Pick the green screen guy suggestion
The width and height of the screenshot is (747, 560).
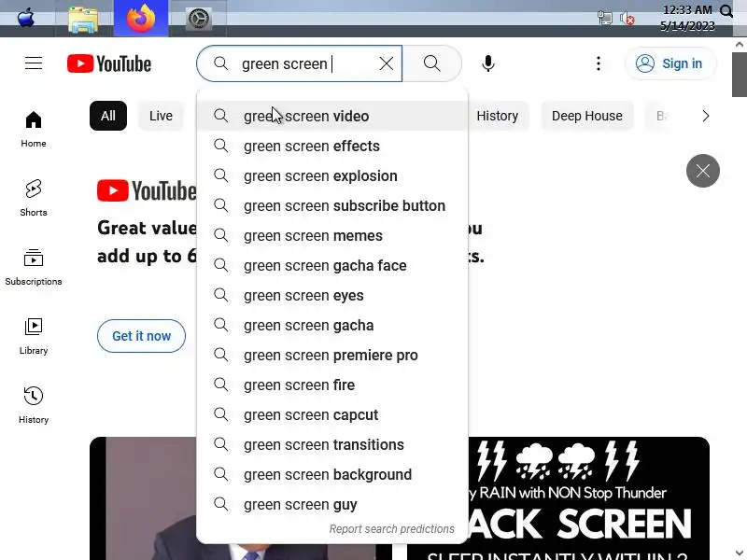coord(332,504)
